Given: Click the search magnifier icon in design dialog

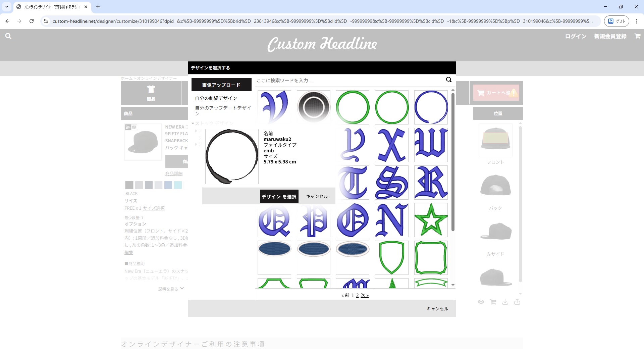Looking at the screenshot, I should click(448, 80).
